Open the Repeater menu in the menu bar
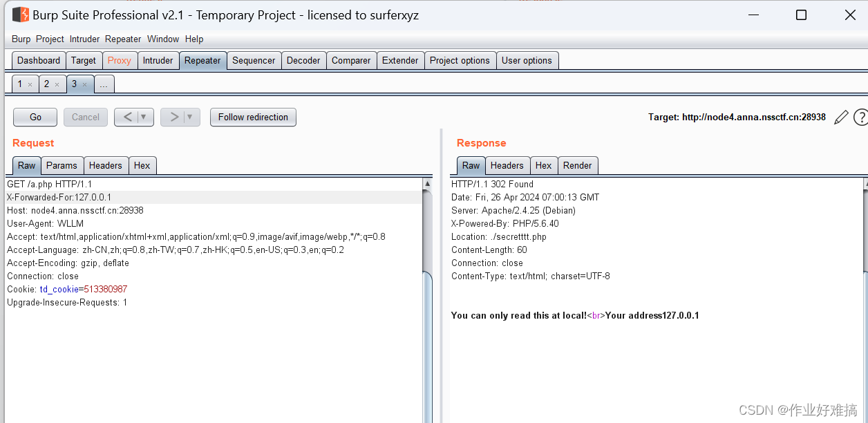The height and width of the screenshot is (423, 868). (122, 39)
